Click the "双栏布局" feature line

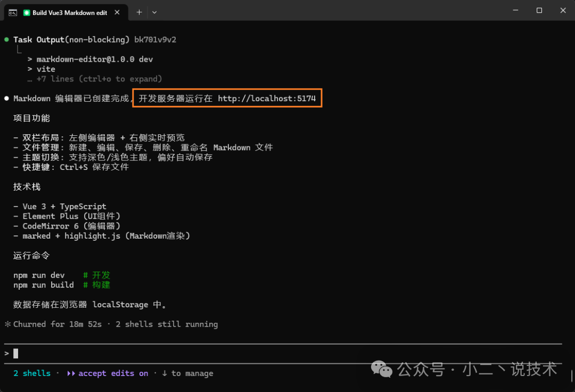coord(99,138)
